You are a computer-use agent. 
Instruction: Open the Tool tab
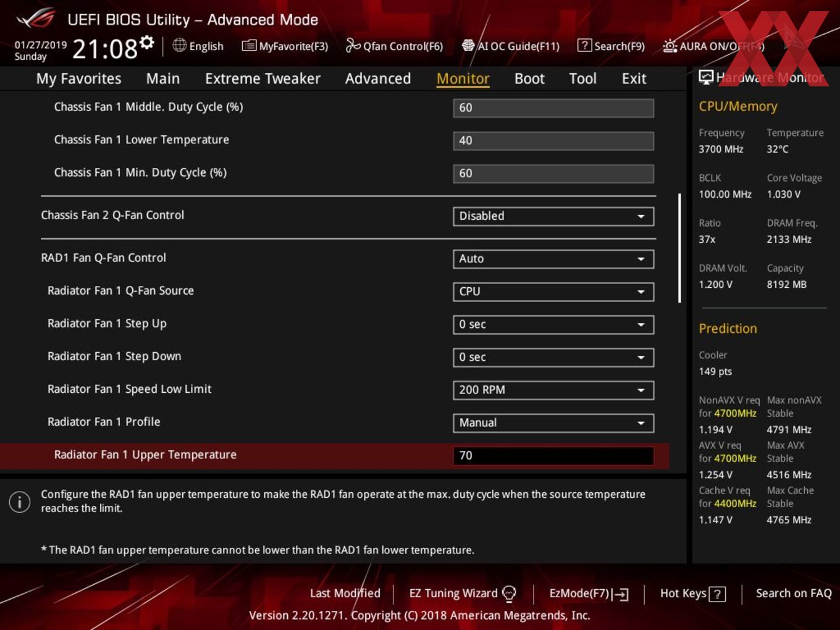click(582, 79)
